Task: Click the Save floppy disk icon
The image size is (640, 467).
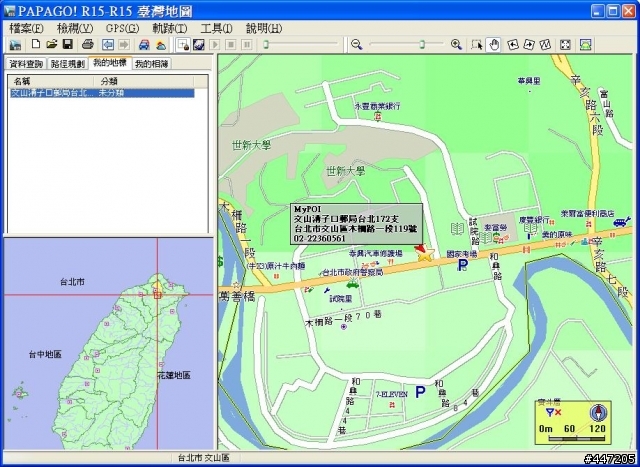Action: 67,44
